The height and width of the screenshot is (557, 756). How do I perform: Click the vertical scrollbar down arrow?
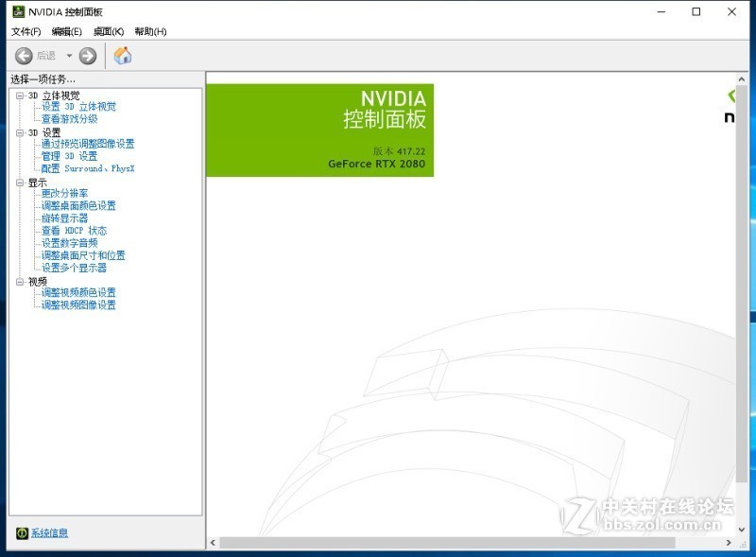click(x=742, y=530)
